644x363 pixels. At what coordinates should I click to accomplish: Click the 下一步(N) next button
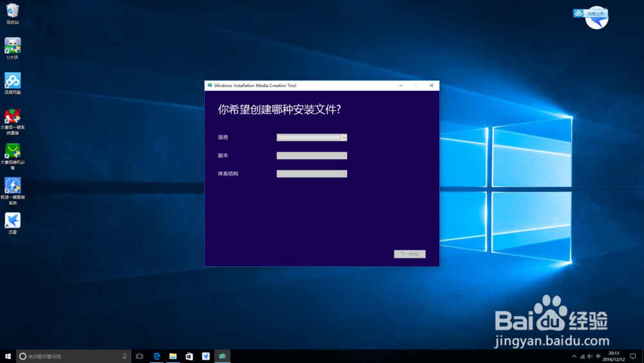(410, 254)
